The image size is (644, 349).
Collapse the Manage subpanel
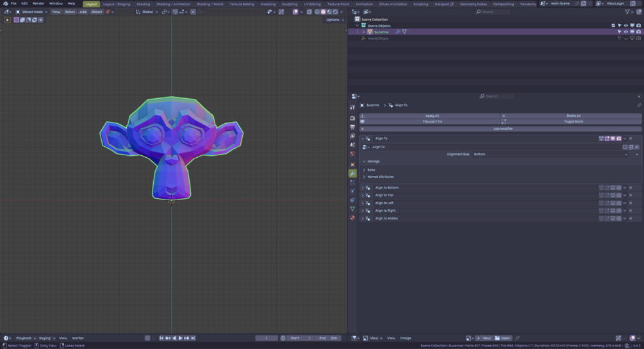[365, 162]
